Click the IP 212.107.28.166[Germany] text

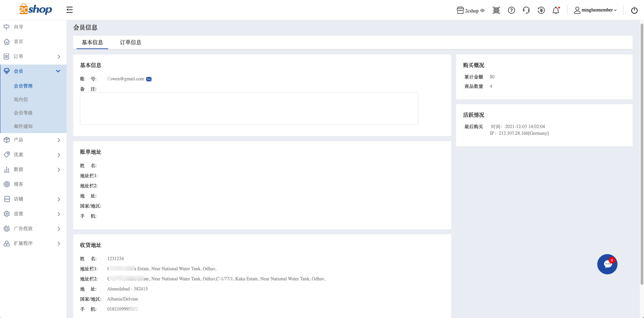(x=519, y=133)
